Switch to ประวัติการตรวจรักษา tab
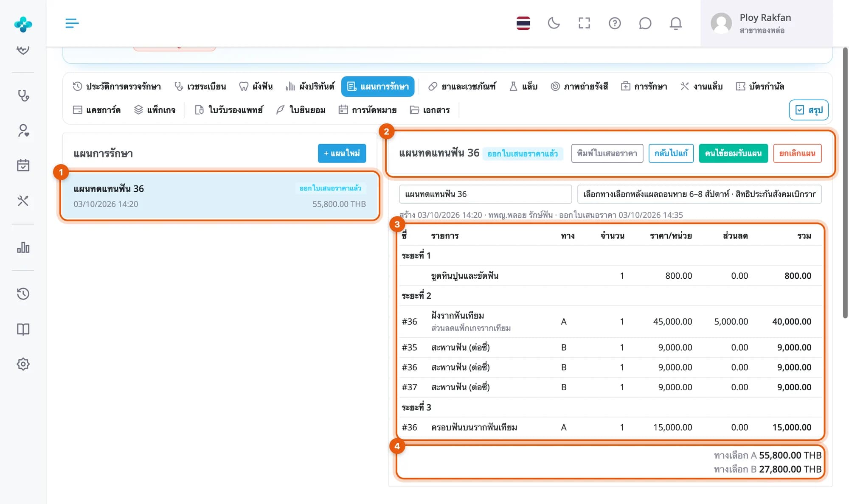Viewport: 849px width, 504px height. point(117,87)
